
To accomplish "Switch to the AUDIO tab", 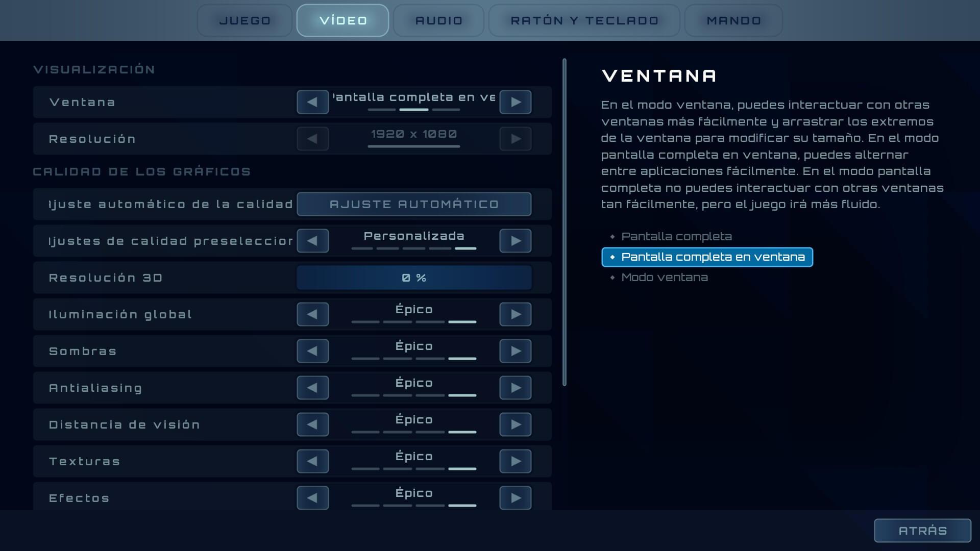I will 438,20.
